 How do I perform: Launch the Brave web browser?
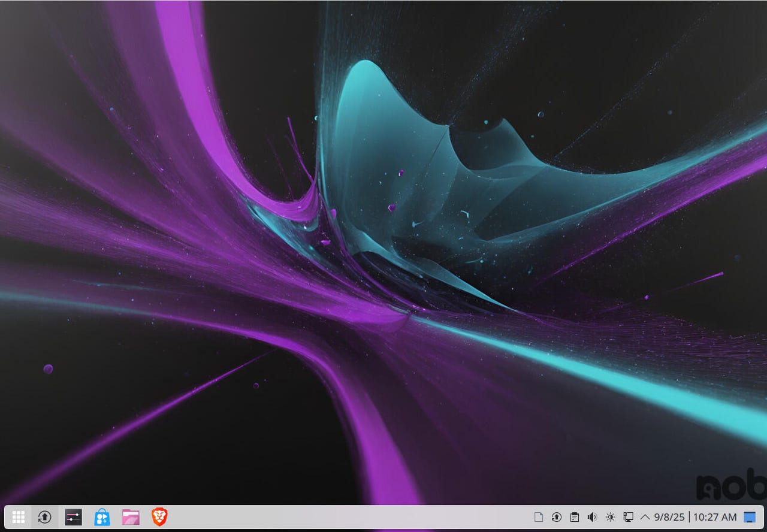pos(159,517)
